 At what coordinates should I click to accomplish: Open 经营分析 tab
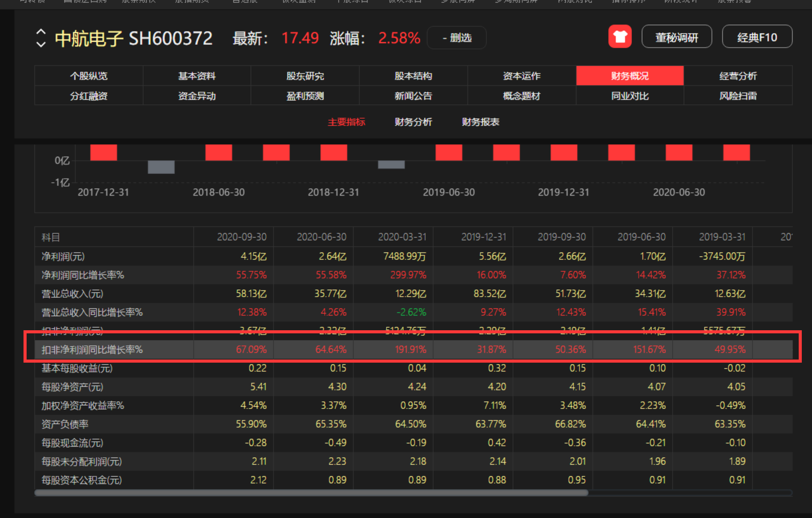click(738, 76)
